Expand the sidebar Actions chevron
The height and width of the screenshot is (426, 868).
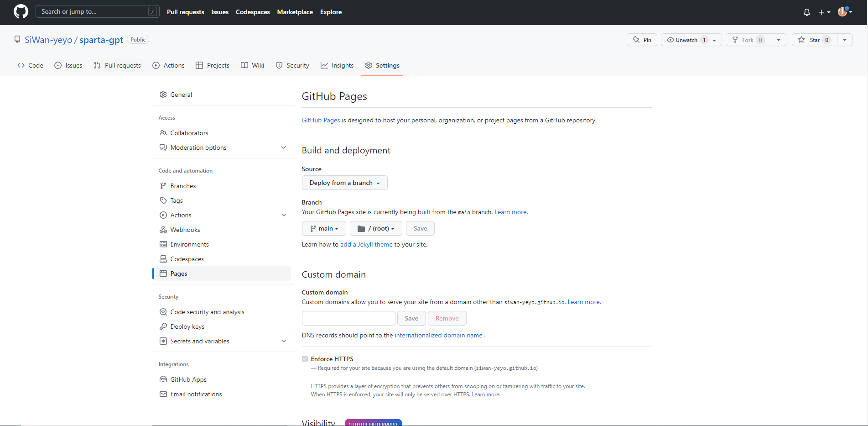point(284,215)
